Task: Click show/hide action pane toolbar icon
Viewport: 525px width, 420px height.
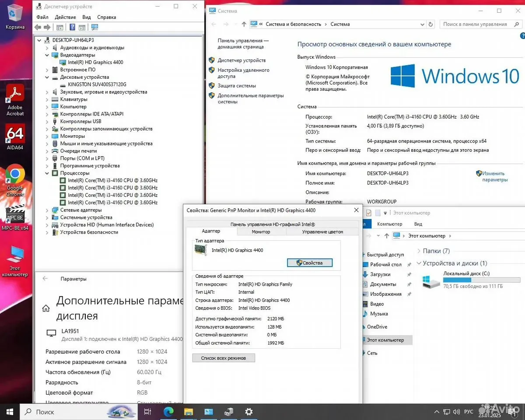Action: pos(82,27)
